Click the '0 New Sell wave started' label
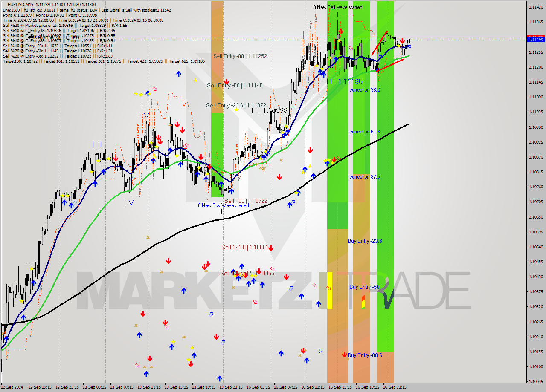 tap(338, 7)
